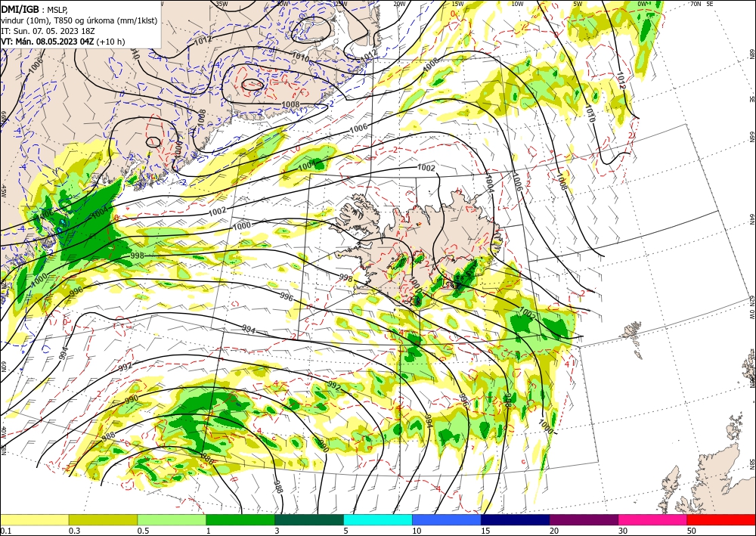Click the '30' legend scale value
Screen dimensions: 756x536
click(623, 531)
